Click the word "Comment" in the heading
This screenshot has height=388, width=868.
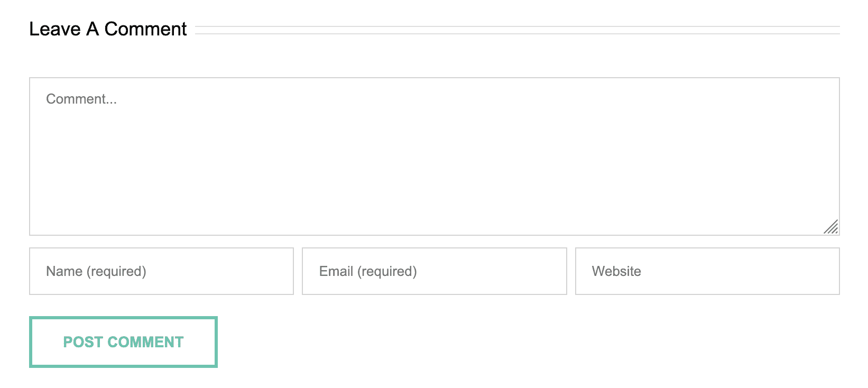(145, 29)
